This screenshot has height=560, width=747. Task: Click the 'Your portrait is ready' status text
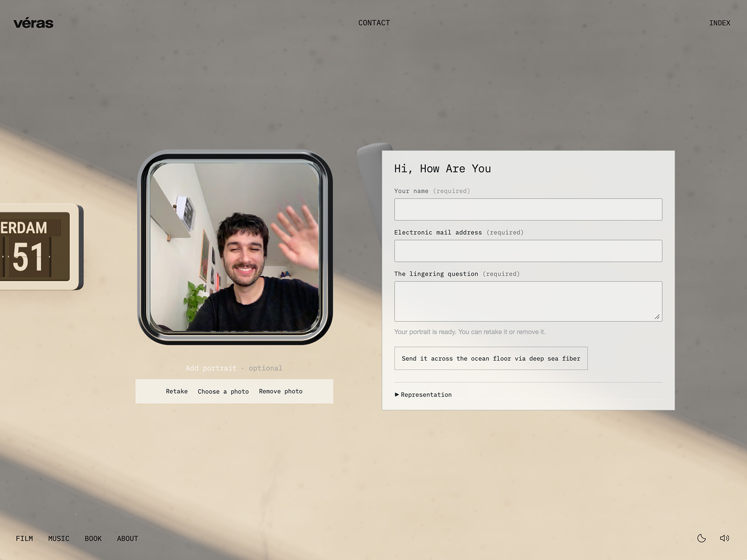(470, 332)
